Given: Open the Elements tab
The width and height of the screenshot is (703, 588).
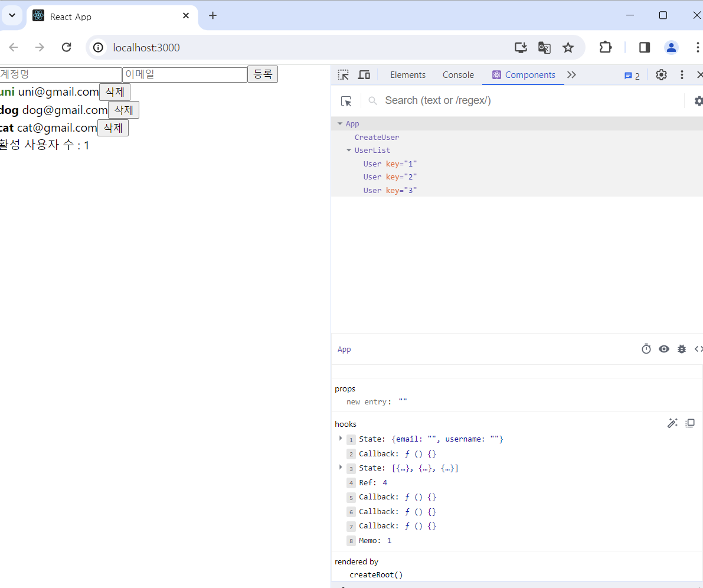Looking at the screenshot, I should pyautogui.click(x=408, y=74).
